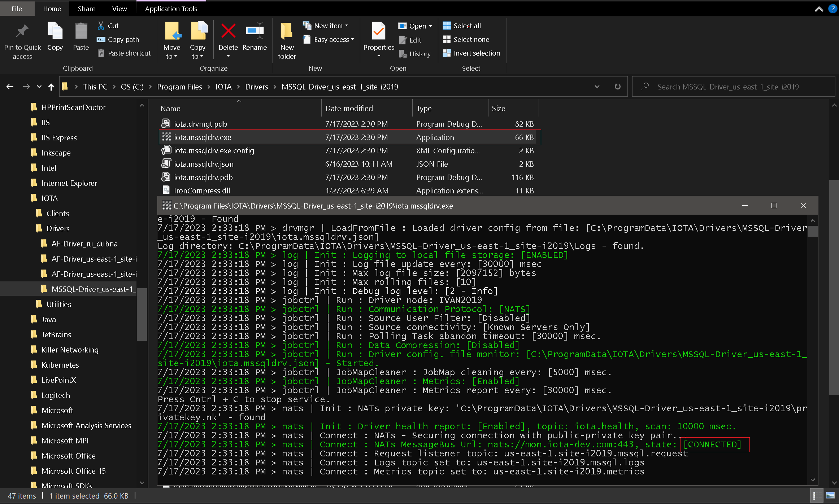Viewport: 839px width, 504px height.
Task: Switch to large icons view in status bar
Action: pyautogui.click(x=830, y=496)
